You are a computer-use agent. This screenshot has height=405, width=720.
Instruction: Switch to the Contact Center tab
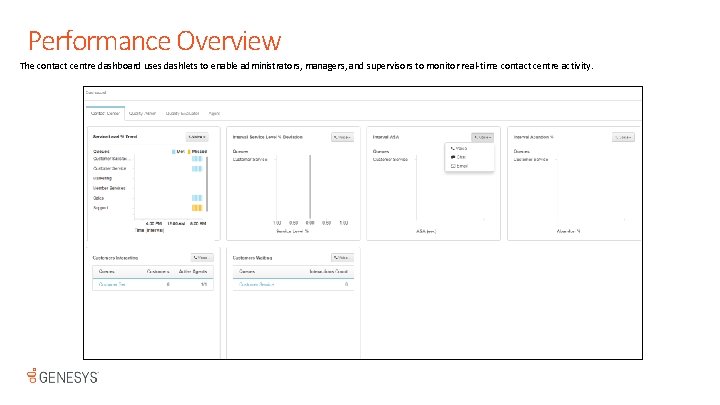point(105,113)
